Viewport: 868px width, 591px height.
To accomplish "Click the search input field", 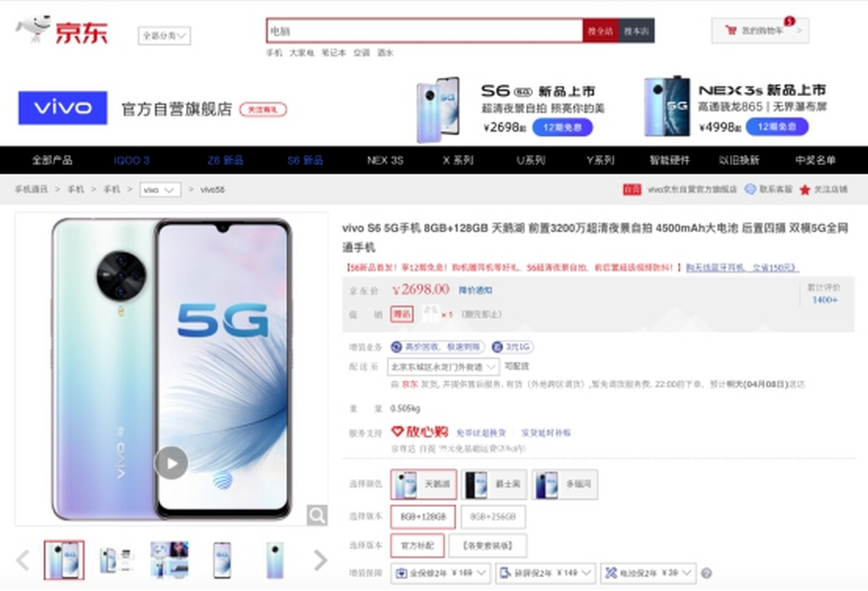I will [x=425, y=31].
